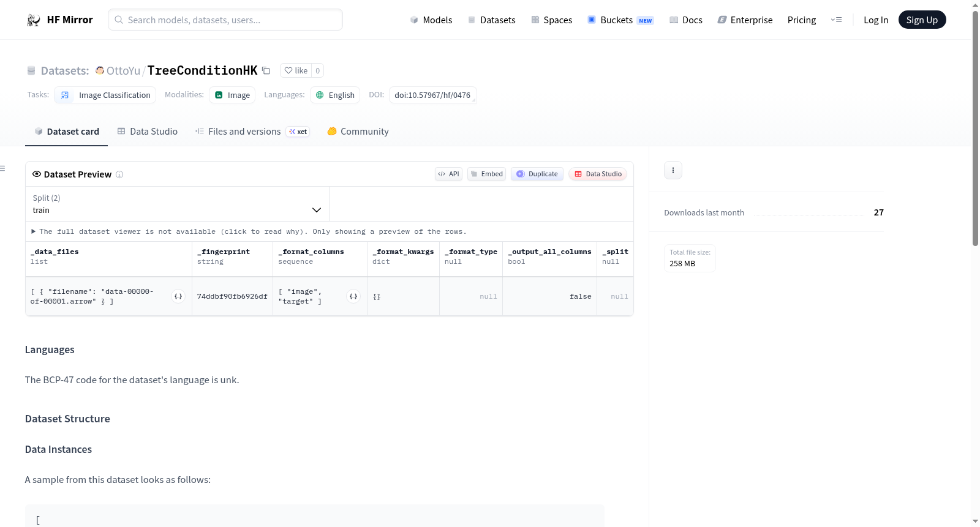Open Datasets in the top navigation
980x527 pixels.
click(491, 20)
